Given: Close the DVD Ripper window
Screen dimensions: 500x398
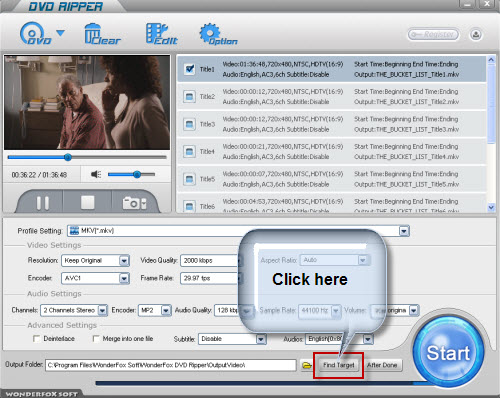Looking at the screenshot, I should click(x=487, y=4).
